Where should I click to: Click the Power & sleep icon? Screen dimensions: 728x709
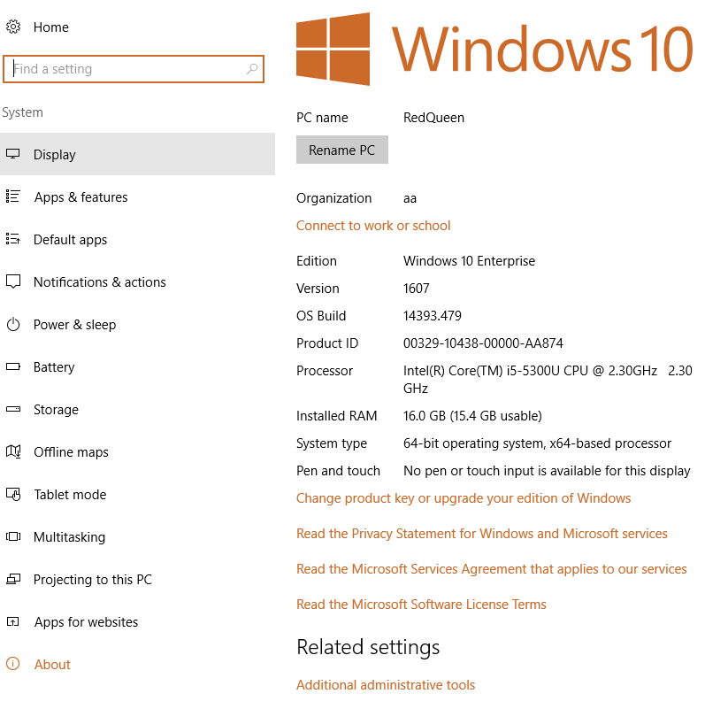click(x=13, y=324)
